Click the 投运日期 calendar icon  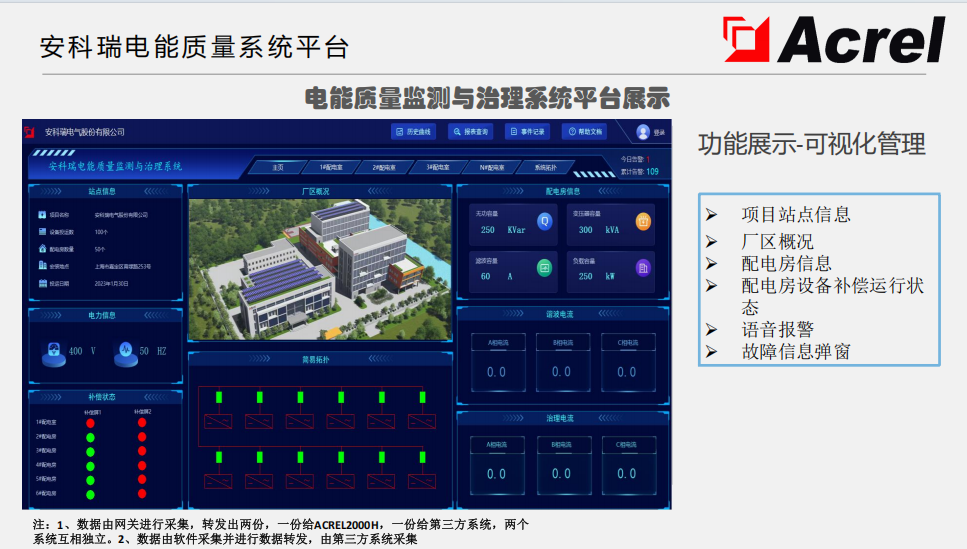click(42, 283)
